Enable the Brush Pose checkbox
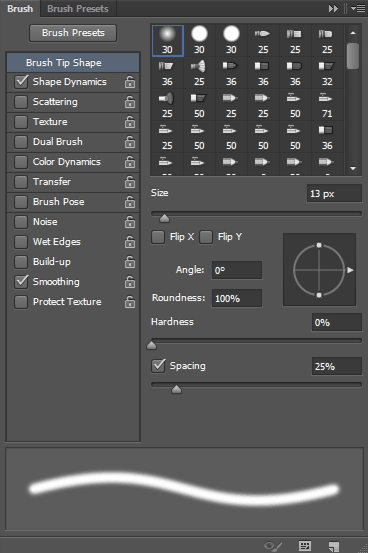The width and height of the screenshot is (368, 553). (x=21, y=202)
